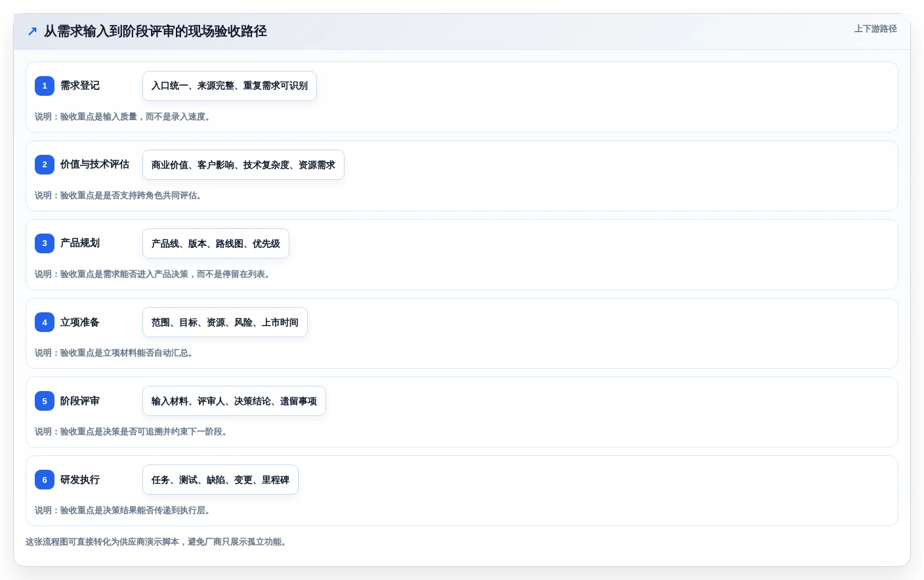Click the note 验收重点是输入质量，而不是录入速度
Viewport: 924px width, 580px height.
click(123, 117)
